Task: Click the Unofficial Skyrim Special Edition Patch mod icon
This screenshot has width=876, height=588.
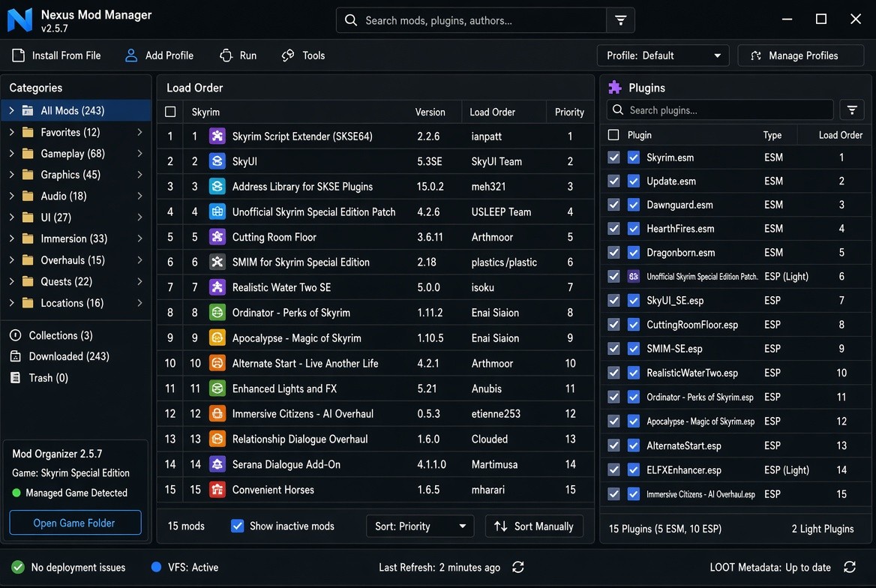Action: [x=217, y=211]
